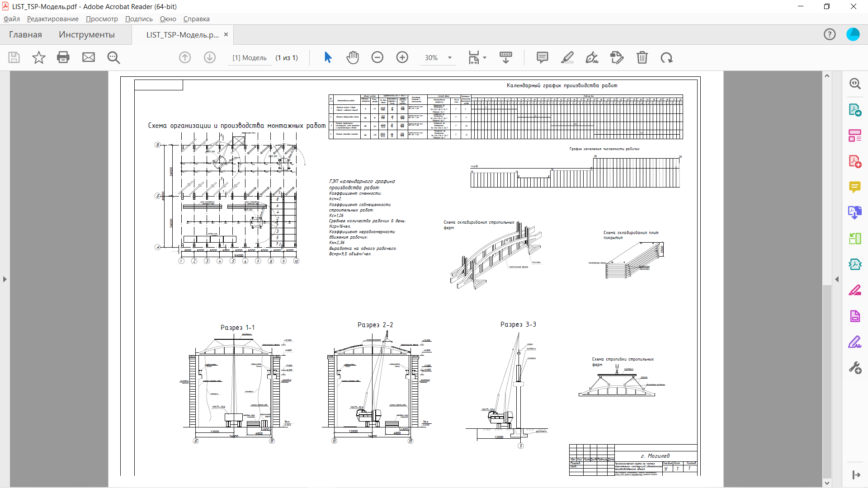The image size is (868, 488).
Task: Open Окно menu
Action: click(x=168, y=19)
